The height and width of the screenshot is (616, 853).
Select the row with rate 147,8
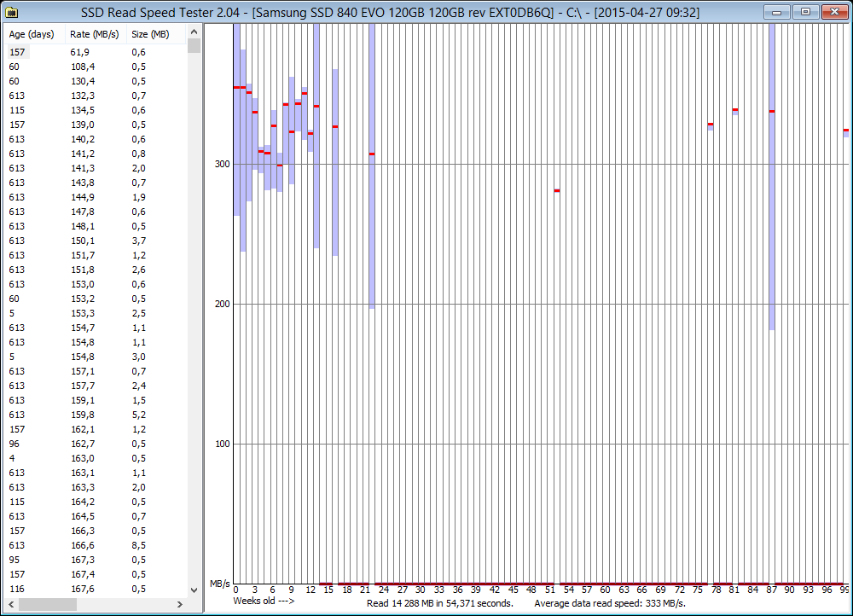coord(96,212)
